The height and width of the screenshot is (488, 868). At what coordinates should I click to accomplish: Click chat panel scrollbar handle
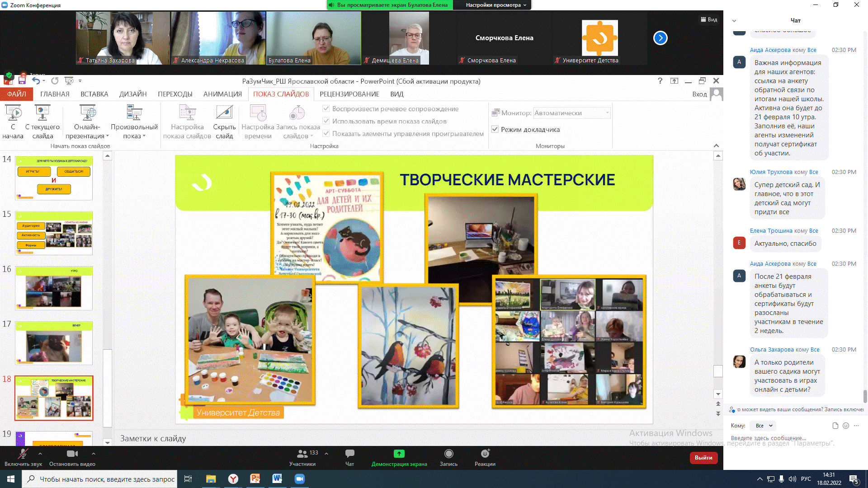point(865,396)
